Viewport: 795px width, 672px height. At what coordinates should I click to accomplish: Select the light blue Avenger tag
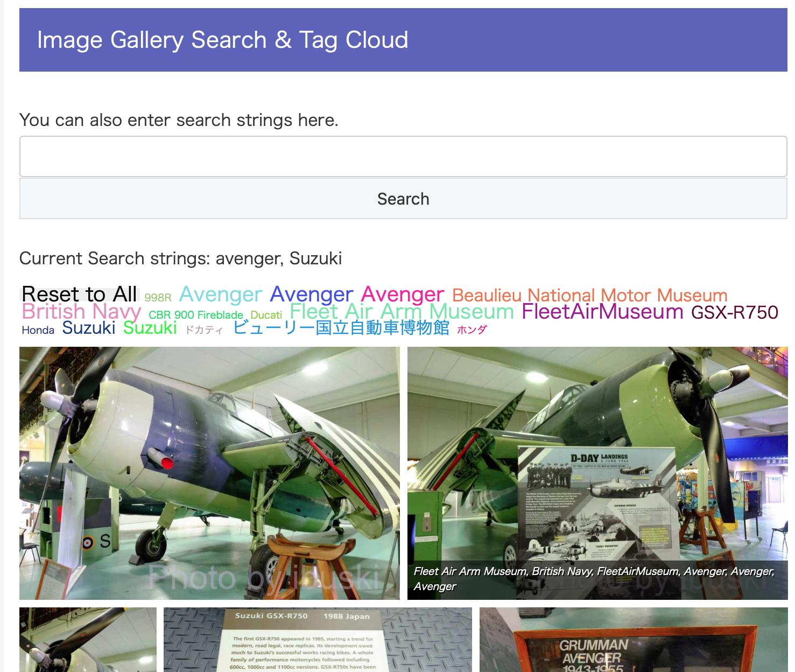tap(221, 294)
